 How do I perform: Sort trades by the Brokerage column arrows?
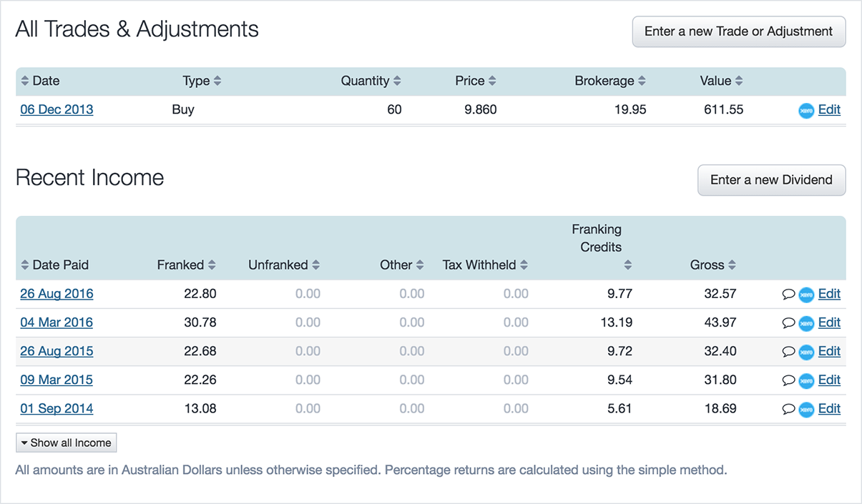point(642,81)
